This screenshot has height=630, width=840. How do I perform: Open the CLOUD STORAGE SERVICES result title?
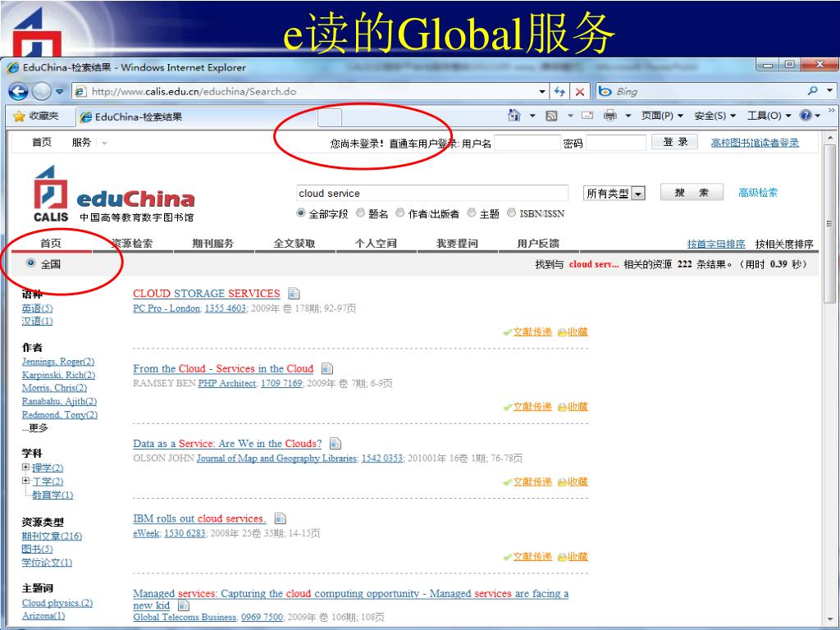(206, 294)
